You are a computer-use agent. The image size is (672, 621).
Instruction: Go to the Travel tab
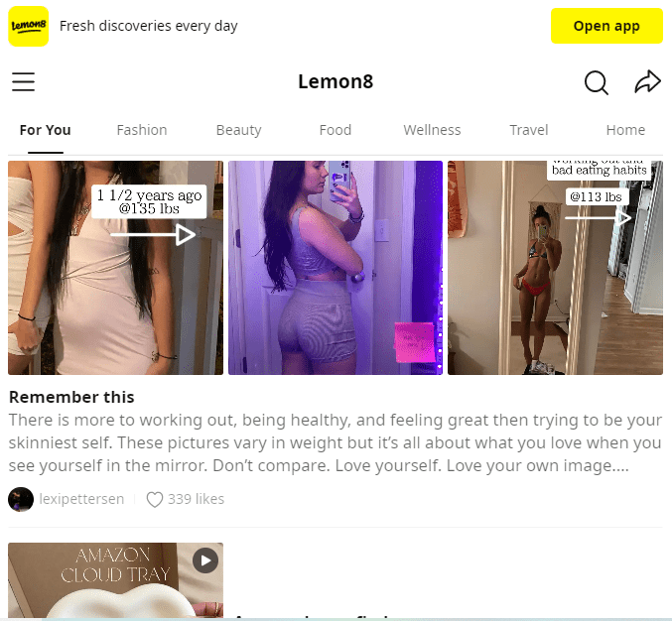coord(529,130)
